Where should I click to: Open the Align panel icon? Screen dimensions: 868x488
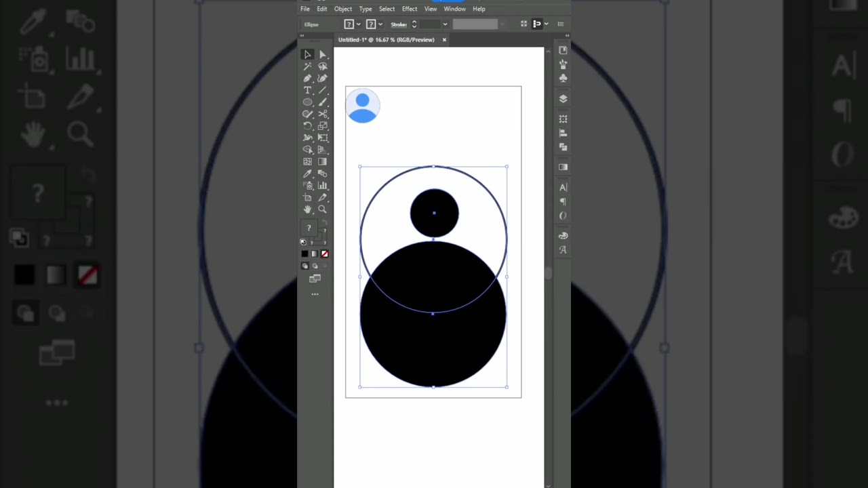[563, 134]
